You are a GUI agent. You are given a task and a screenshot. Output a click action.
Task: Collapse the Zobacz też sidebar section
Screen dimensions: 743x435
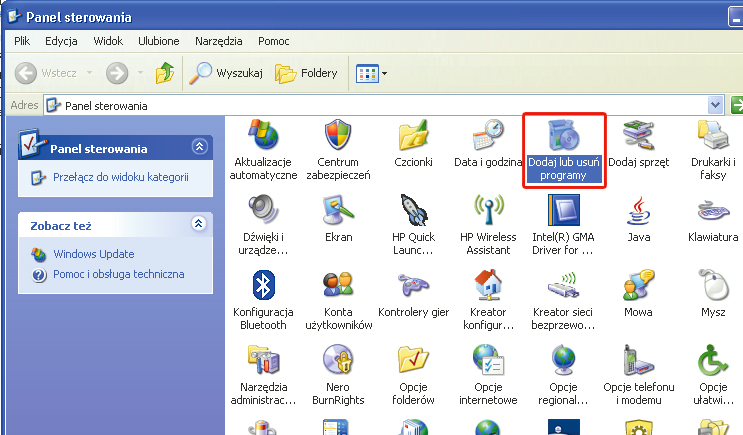(198, 224)
